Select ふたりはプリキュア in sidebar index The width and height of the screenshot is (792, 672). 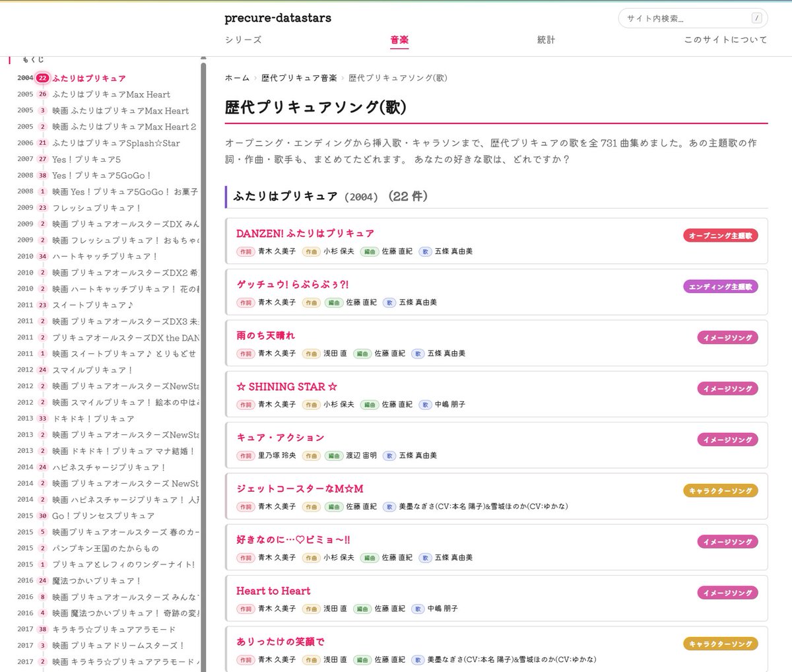(x=89, y=78)
